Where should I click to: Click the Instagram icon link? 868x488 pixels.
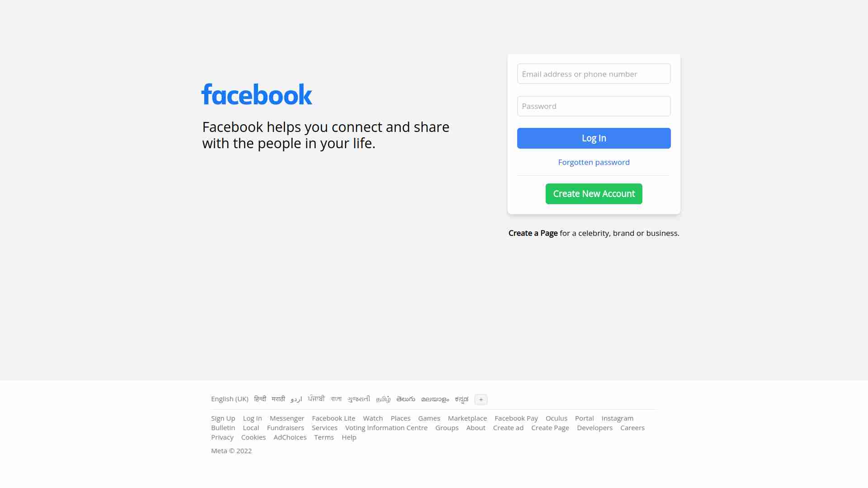[x=618, y=418]
